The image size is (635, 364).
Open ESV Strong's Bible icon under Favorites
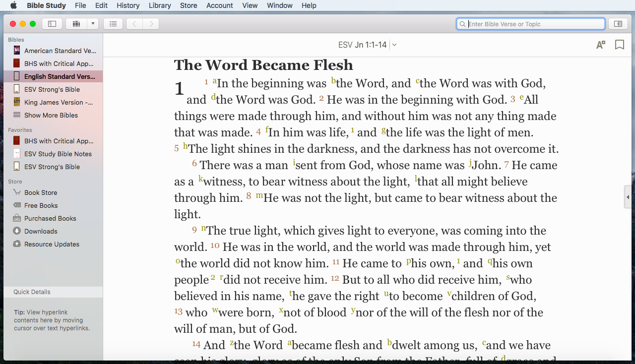[17, 167]
